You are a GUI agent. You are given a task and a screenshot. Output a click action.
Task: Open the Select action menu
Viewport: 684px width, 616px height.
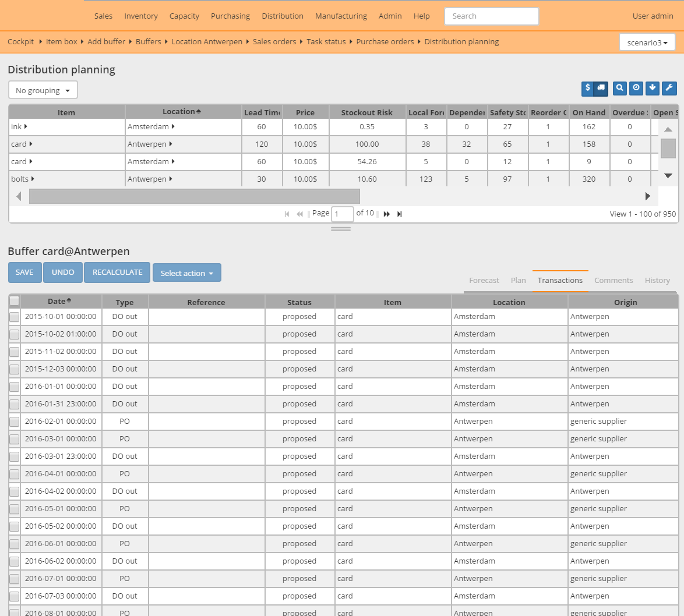186,272
